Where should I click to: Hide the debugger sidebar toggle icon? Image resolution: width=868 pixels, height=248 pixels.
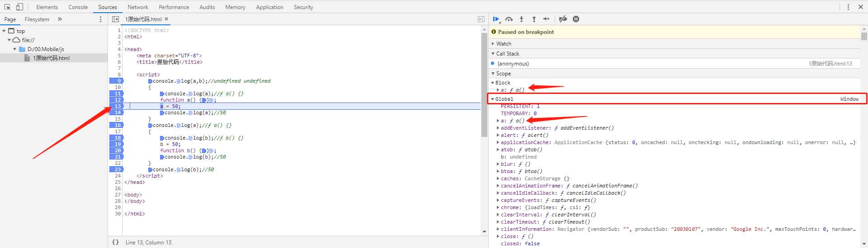[481, 19]
